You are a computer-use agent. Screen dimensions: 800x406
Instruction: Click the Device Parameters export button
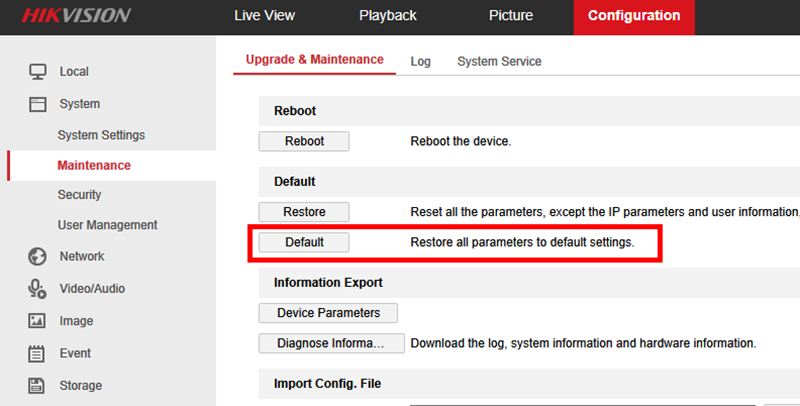(328, 313)
